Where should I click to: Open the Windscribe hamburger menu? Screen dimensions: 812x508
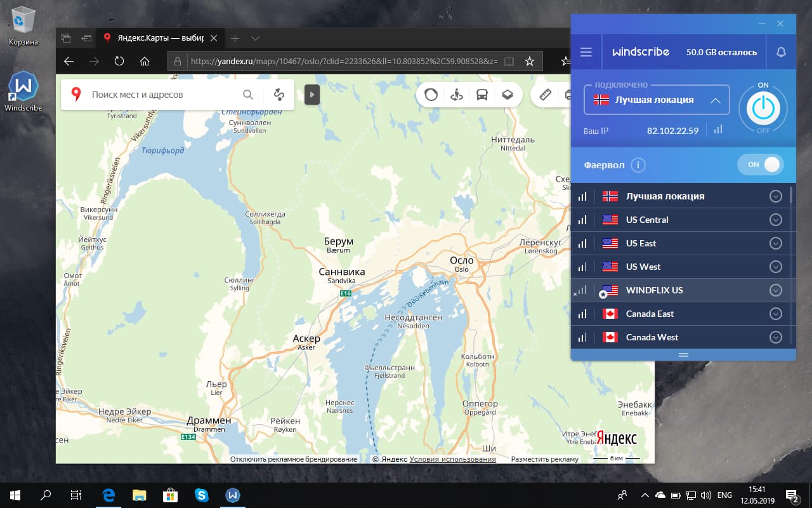(586, 52)
